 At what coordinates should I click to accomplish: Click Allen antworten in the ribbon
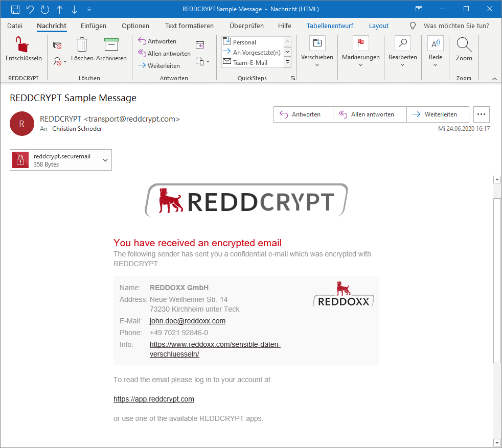click(x=164, y=54)
